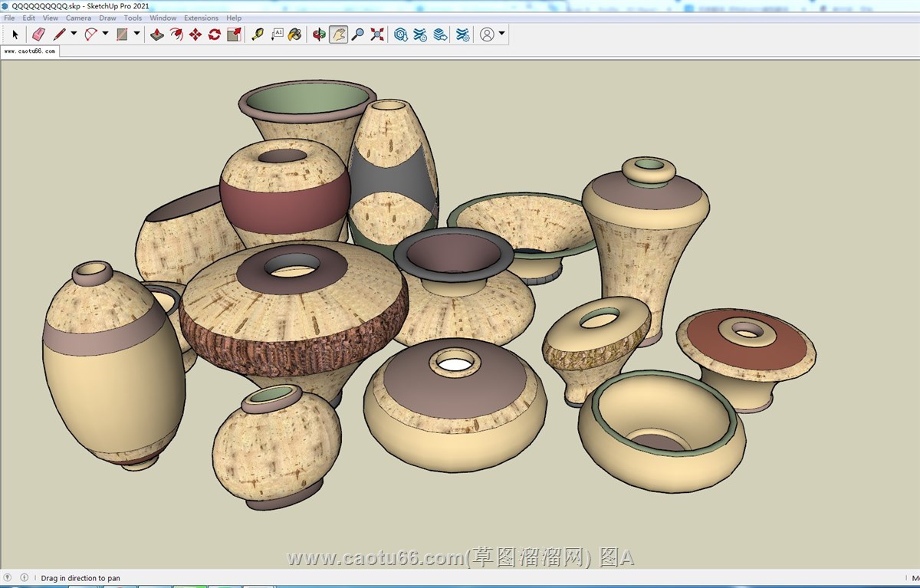Image resolution: width=920 pixels, height=588 pixels.
Task: Click the credits info status icon
Action: pos(24,577)
